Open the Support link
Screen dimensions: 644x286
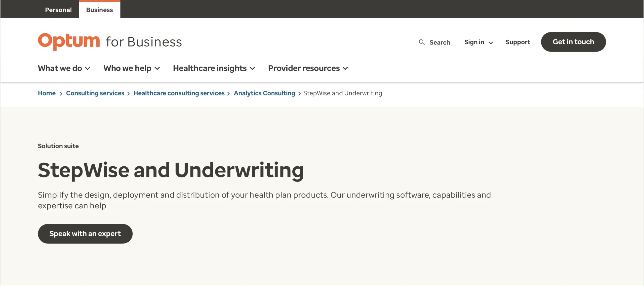518,42
